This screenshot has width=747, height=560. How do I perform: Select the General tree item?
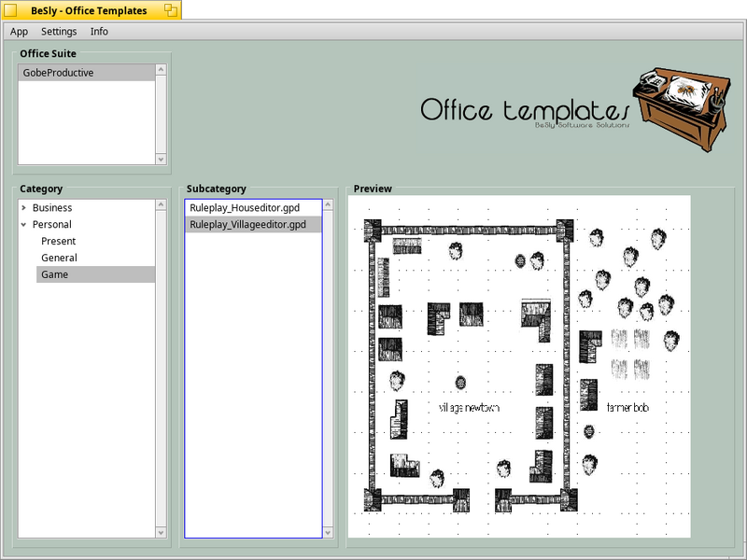pyautogui.click(x=59, y=258)
